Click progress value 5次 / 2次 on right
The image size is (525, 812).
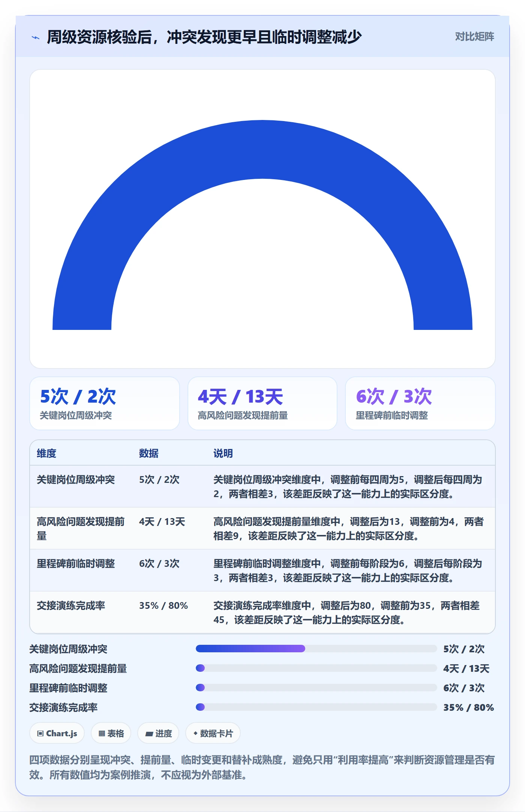tap(464, 649)
